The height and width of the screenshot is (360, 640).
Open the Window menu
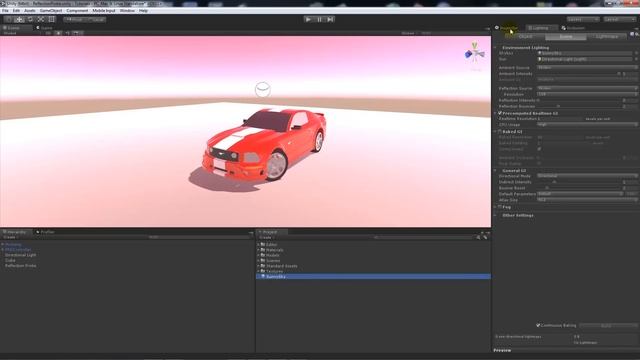[x=127, y=11]
